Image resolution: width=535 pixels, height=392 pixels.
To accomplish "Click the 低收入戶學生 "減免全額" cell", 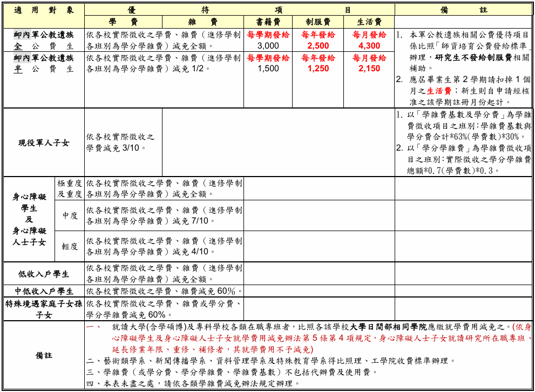I will point(164,274).
